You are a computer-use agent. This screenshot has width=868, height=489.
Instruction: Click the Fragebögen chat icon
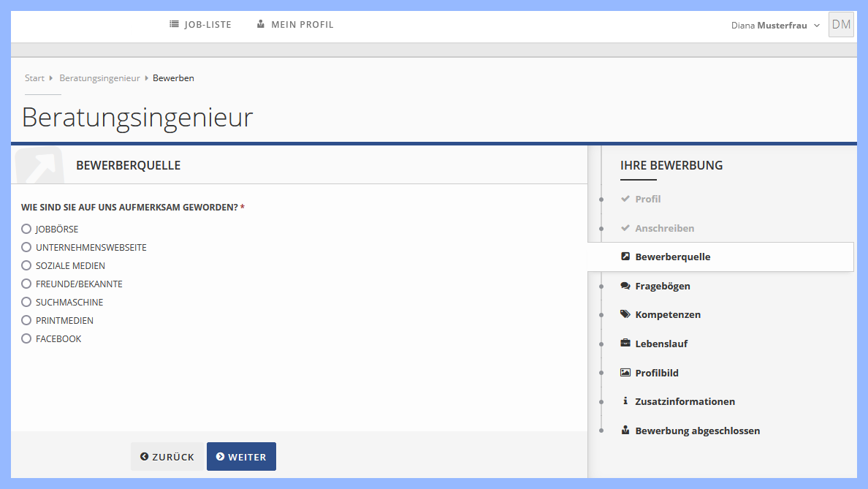[625, 286]
